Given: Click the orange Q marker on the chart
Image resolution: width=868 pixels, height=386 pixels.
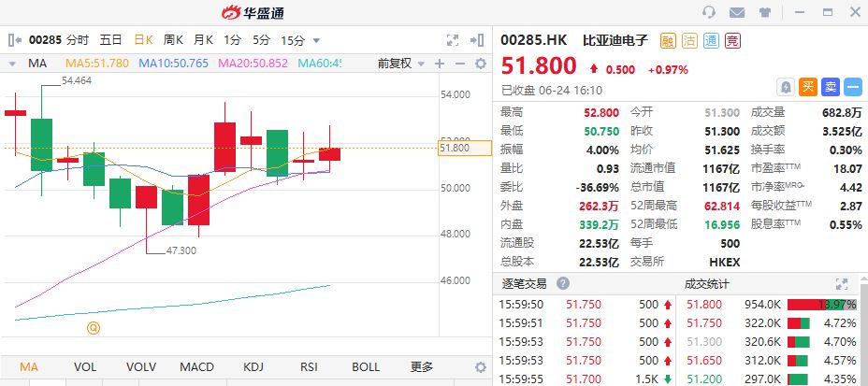Looking at the screenshot, I should (94, 328).
